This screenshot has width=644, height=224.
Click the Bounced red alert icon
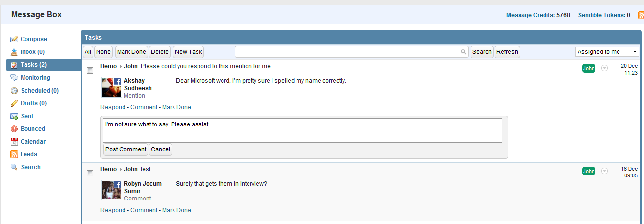[14, 129]
